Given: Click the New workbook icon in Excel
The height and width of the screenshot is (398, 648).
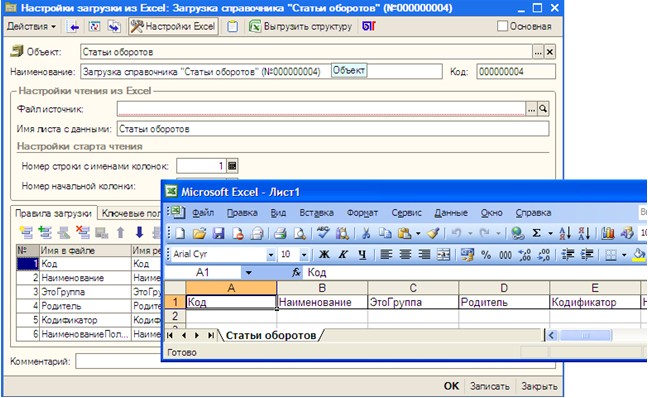Looking at the screenshot, I should tap(180, 234).
